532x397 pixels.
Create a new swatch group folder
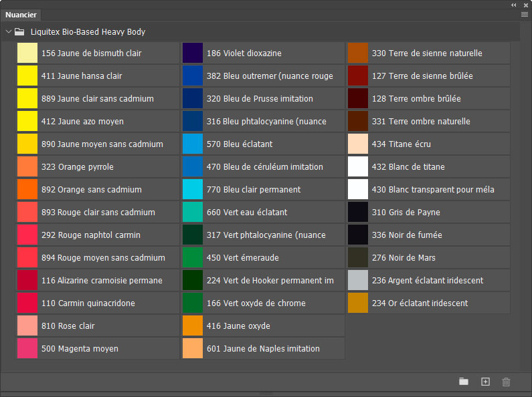pyautogui.click(x=464, y=382)
